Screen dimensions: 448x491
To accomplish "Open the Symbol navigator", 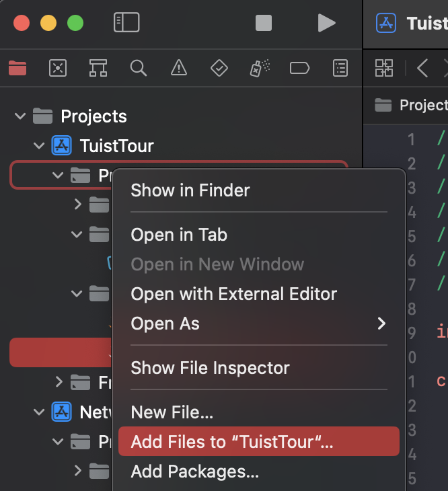I will (98, 68).
